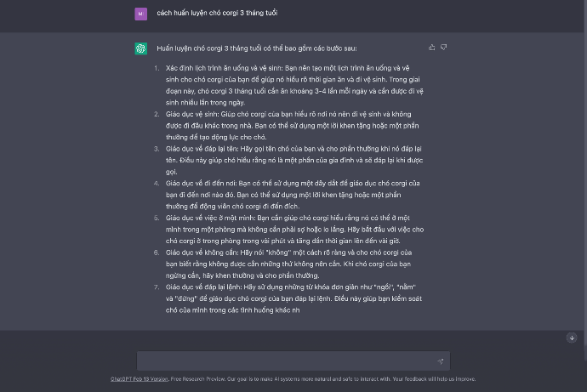Viewport: 587px width, 392px height.
Task: Open the ChatGPT Feb 13 Version link
Action: click(x=139, y=379)
